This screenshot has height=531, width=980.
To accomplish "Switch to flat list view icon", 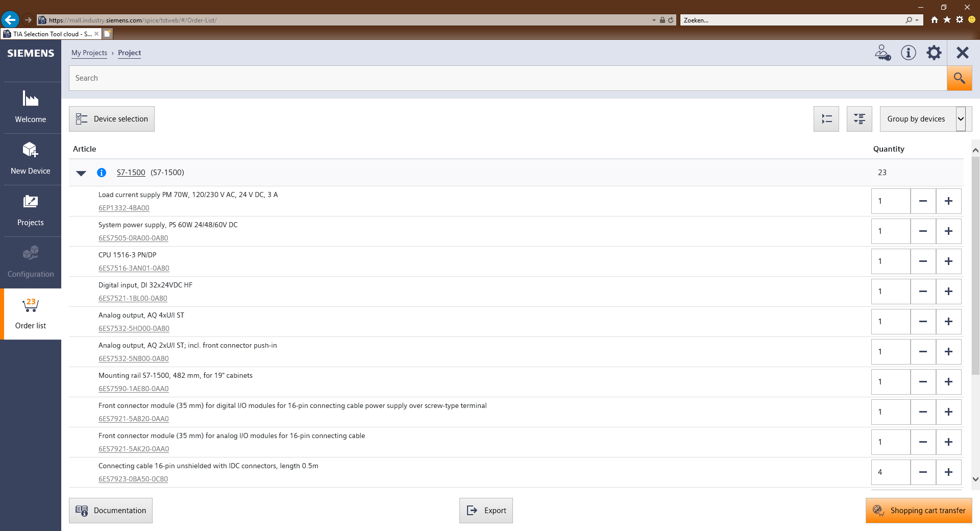I will click(x=826, y=119).
